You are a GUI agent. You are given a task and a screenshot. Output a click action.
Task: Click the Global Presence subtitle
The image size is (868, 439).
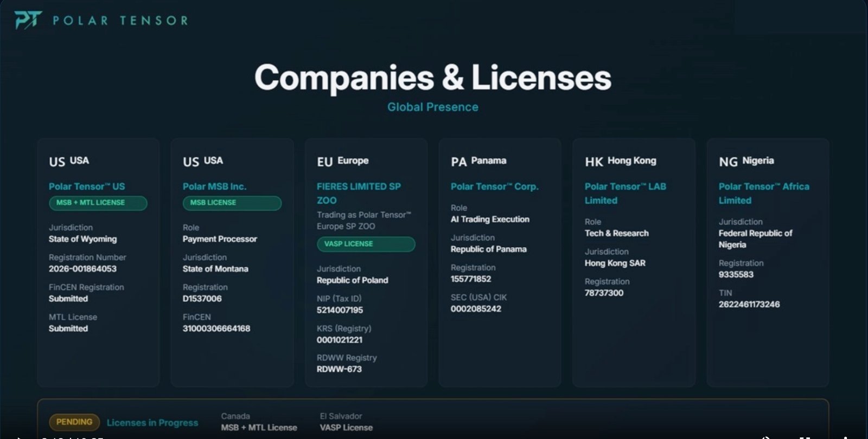[x=433, y=107]
